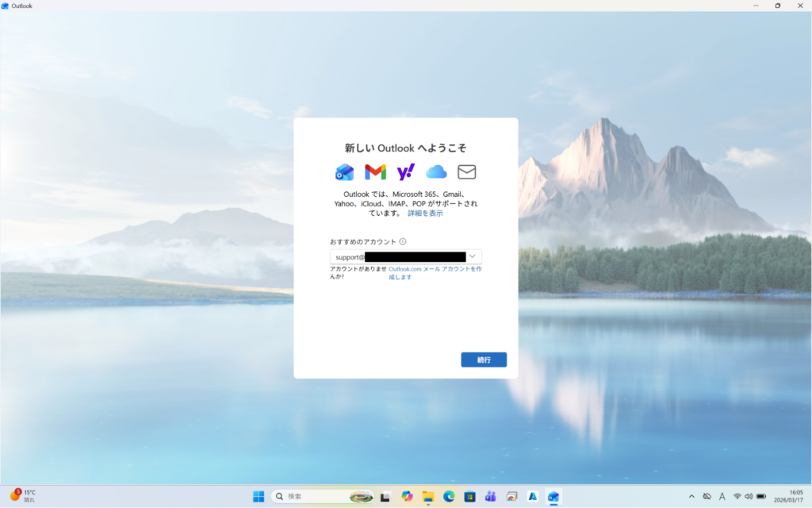Screen dimensions: 812x508
Task: Open File Explorer from the taskbar
Action: pos(428,497)
